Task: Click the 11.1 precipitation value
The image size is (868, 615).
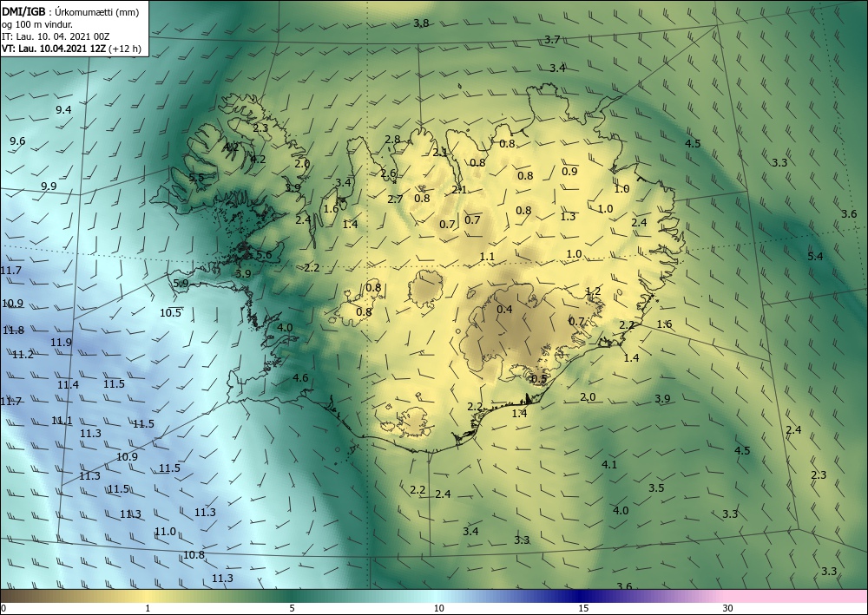Action: coord(62,421)
